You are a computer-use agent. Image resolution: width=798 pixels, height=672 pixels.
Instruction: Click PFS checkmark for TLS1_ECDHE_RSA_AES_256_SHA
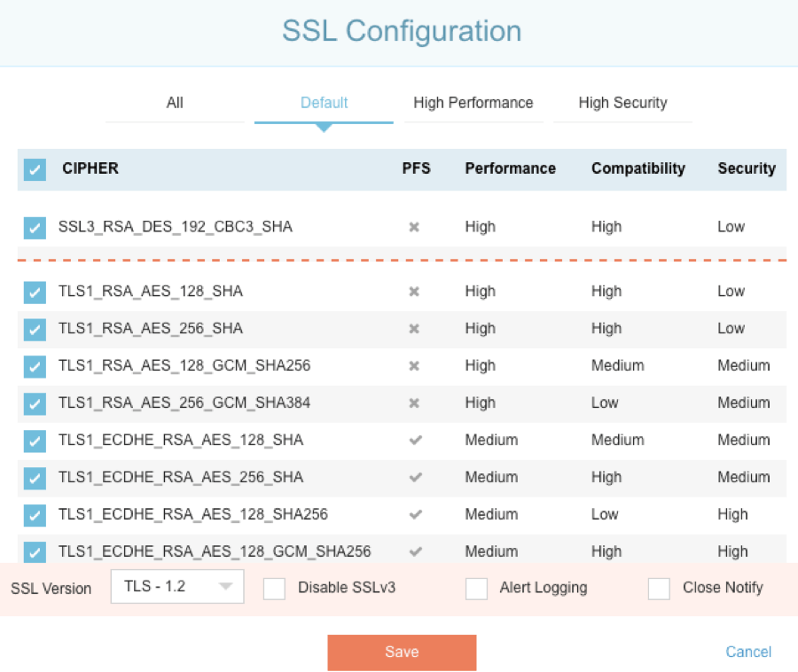[413, 478]
